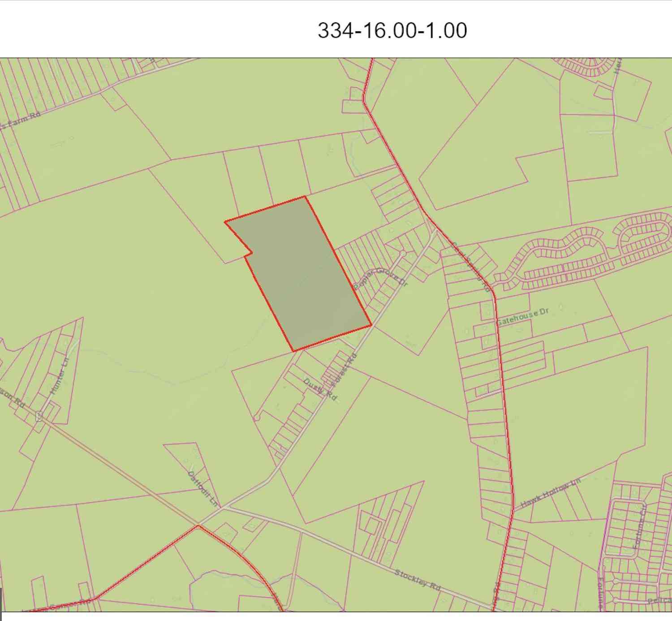Click the Dusty Rd label
Screen dimensions: 672x621
click(320, 390)
